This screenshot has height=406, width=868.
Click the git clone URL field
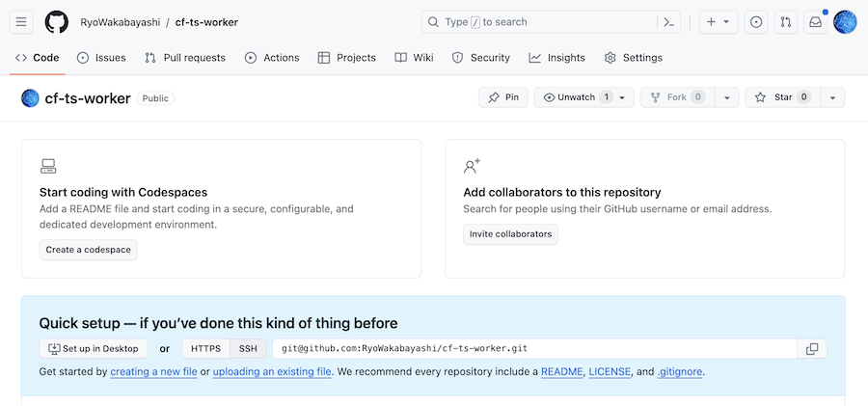tap(534, 349)
